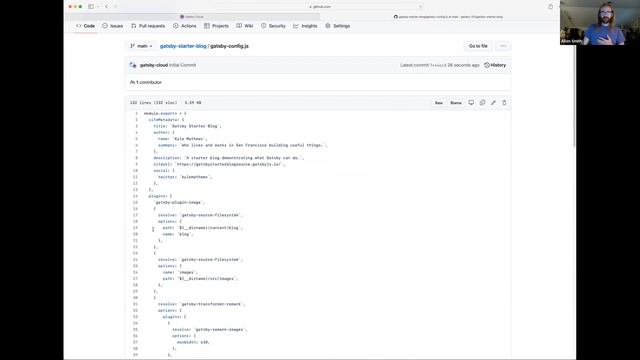Click the 'Kyle Mathews' name line
The height and width of the screenshot is (360, 640).
[x=182, y=139]
